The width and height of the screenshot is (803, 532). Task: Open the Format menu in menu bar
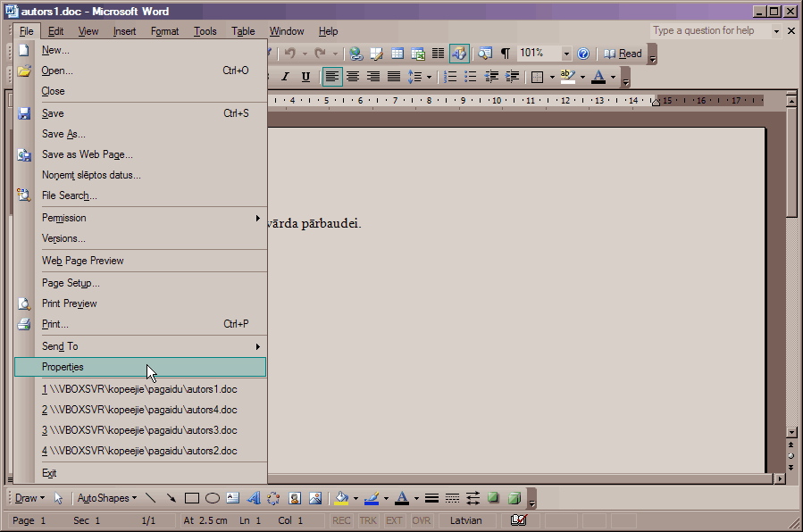pos(165,32)
